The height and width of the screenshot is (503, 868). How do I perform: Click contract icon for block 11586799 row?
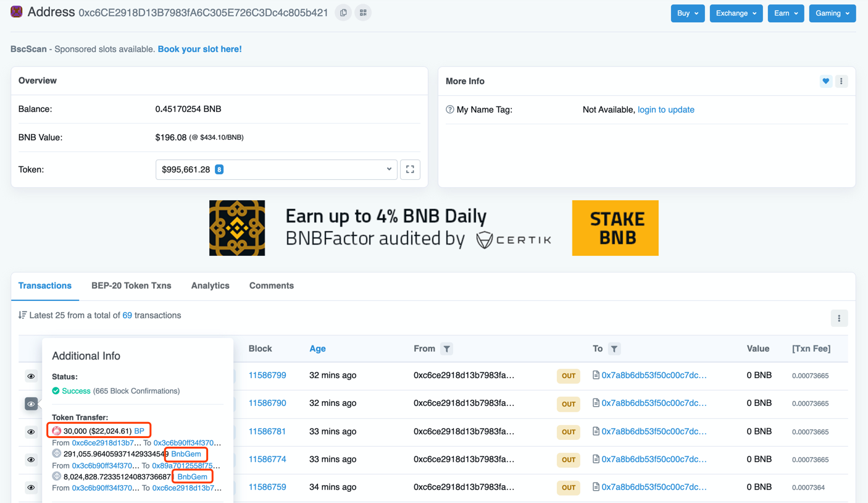pyautogui.click(x=596, y=375)
